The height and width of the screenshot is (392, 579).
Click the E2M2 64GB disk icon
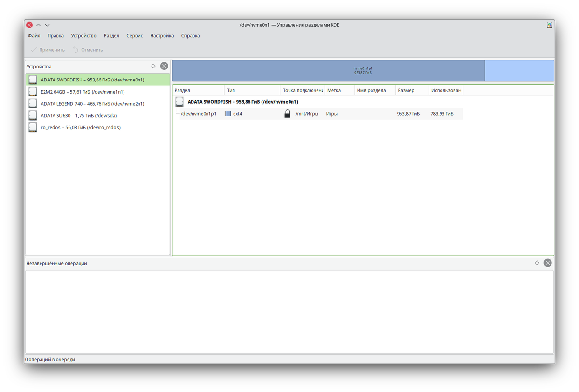pos(33,92)
